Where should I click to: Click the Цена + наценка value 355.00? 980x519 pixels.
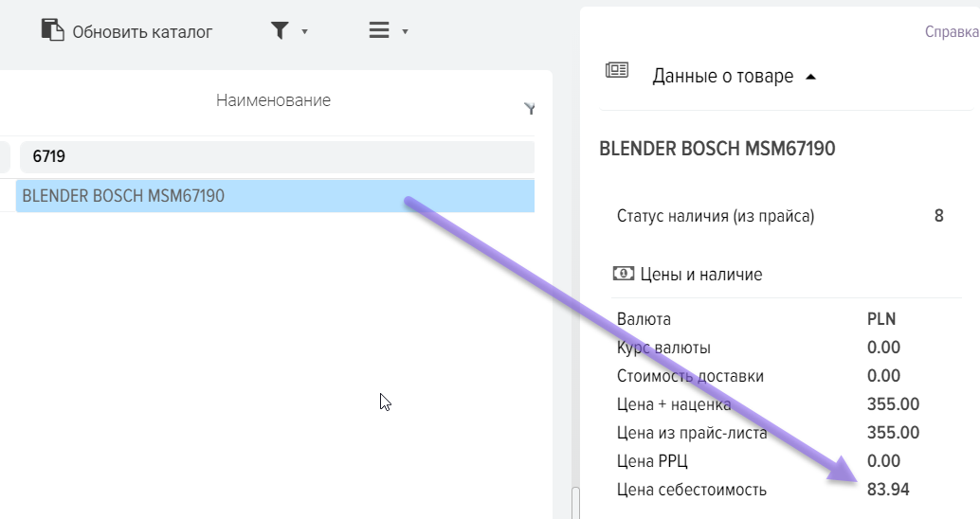point(893,404)
